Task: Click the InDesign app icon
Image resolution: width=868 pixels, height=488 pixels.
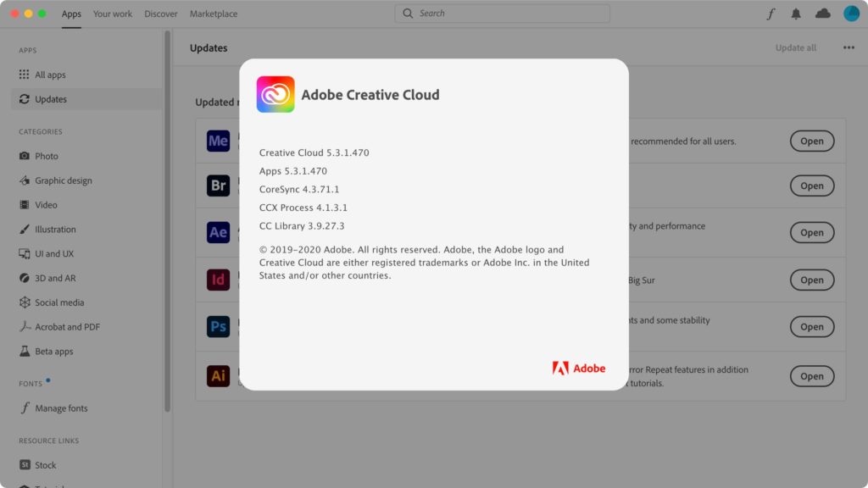Action: pos(218,280)
